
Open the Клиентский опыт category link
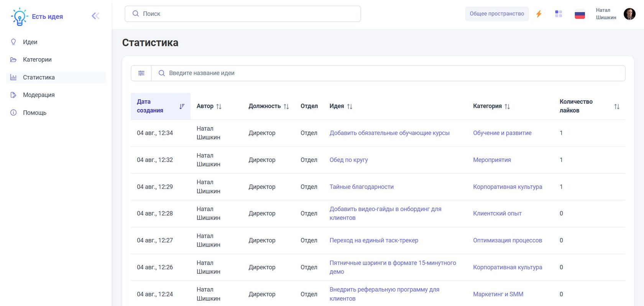tap(497, 213)
